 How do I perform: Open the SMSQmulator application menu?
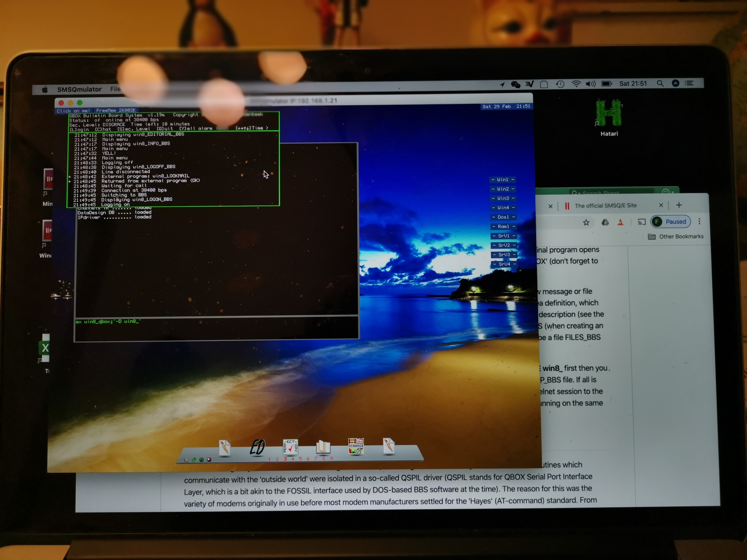click(79, 89)
